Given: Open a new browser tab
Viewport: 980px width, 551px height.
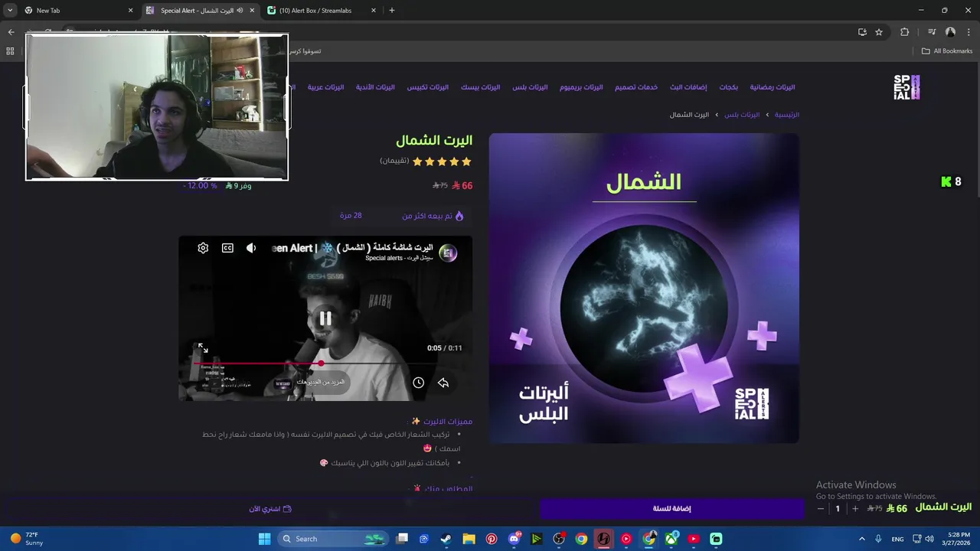Looking at the screenshot, I should coord(392,11).
